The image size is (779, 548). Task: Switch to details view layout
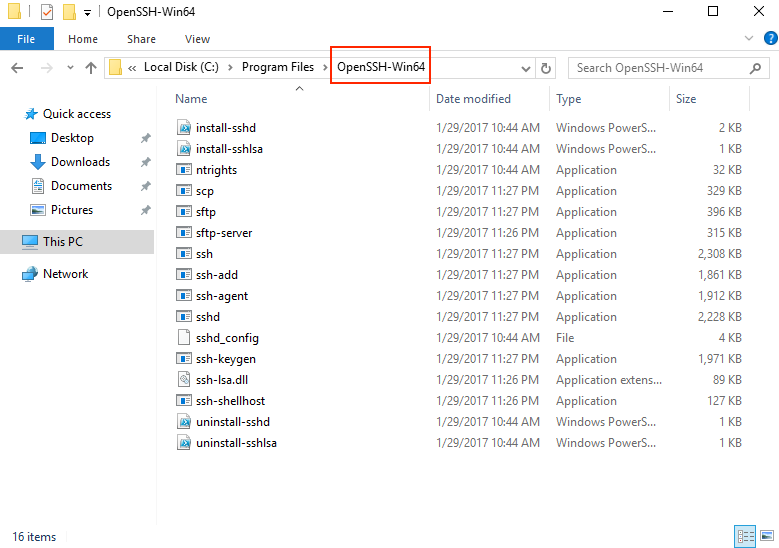pyautogui.click(x=745, y=537)
